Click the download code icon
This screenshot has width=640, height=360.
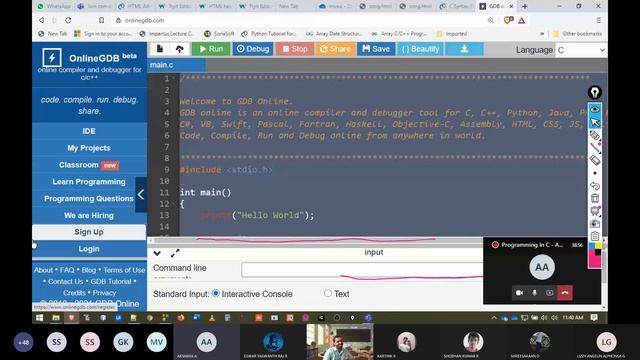464,49
